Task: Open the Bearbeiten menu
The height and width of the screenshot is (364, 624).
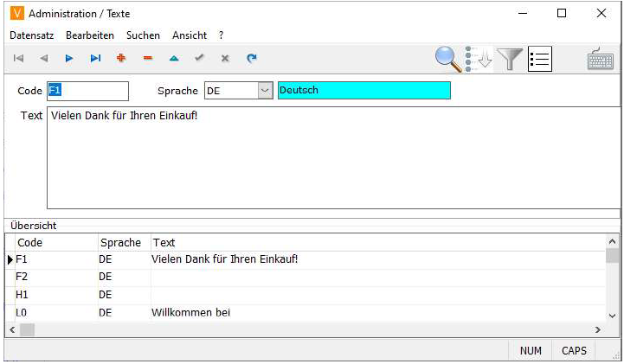Action: tap(91, 35)
